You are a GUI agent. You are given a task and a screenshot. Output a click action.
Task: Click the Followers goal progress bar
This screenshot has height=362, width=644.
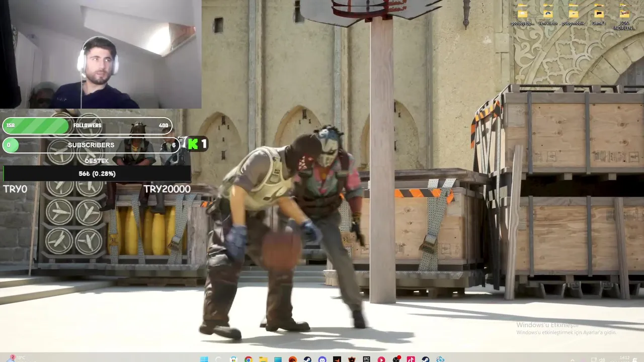[88, 126]
